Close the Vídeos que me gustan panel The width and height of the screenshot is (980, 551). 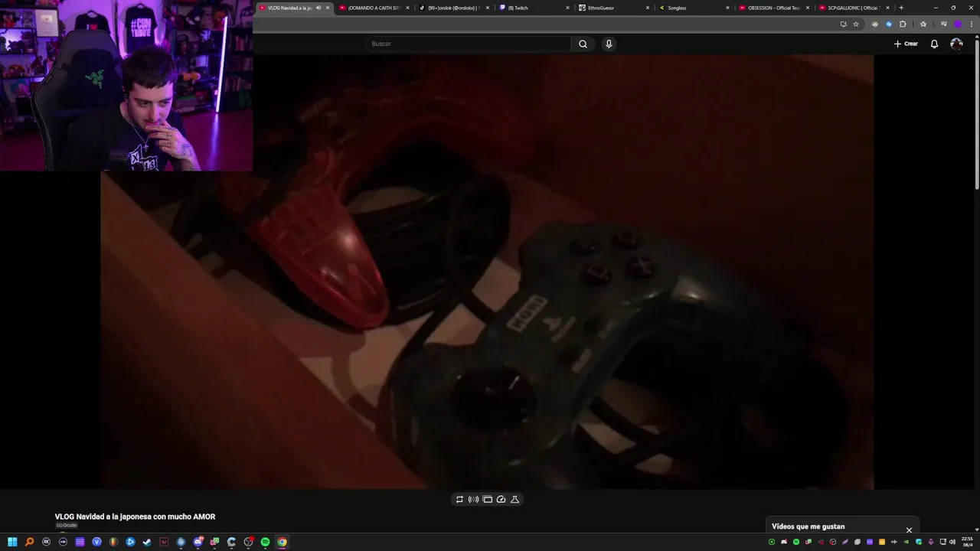(x=909, y=530)
